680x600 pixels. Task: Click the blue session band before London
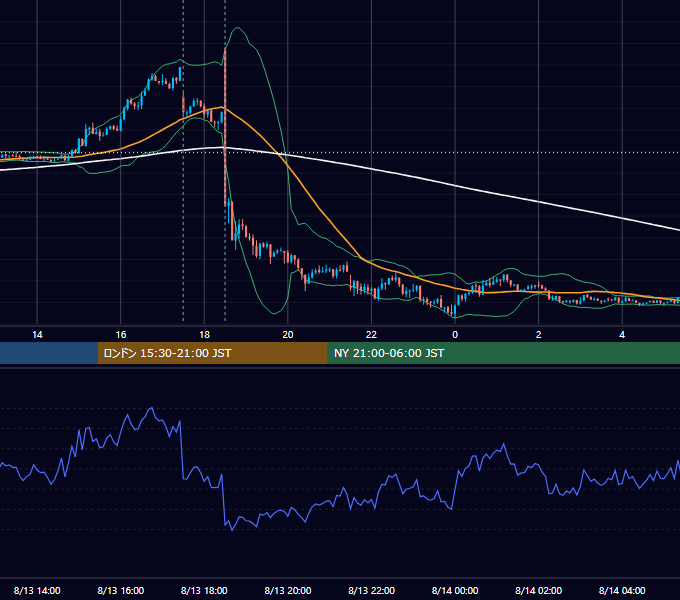49,353
